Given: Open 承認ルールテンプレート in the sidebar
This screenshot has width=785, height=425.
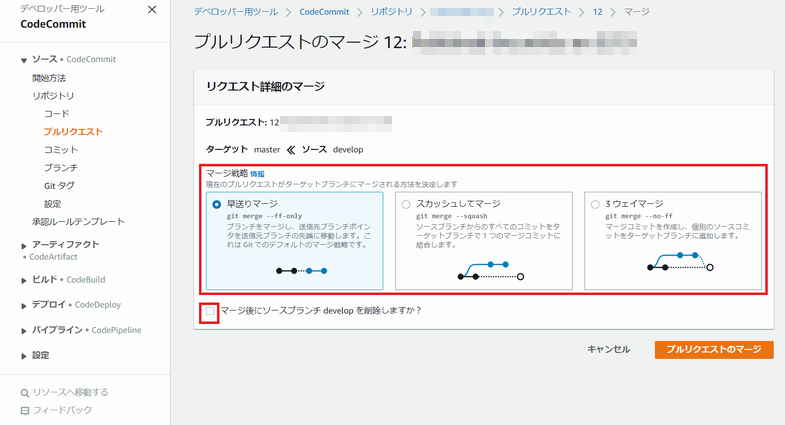Looking at the screenshot, I should (79, 221).
